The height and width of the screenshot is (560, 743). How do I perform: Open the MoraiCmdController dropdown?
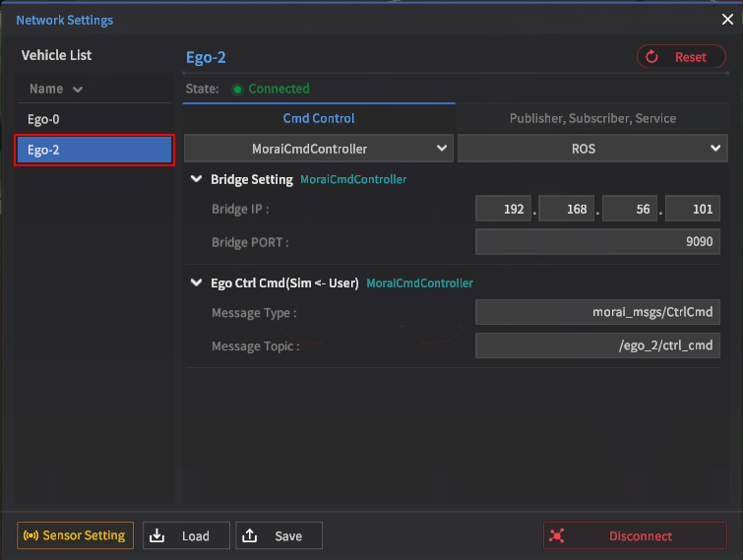pos(318,149)
